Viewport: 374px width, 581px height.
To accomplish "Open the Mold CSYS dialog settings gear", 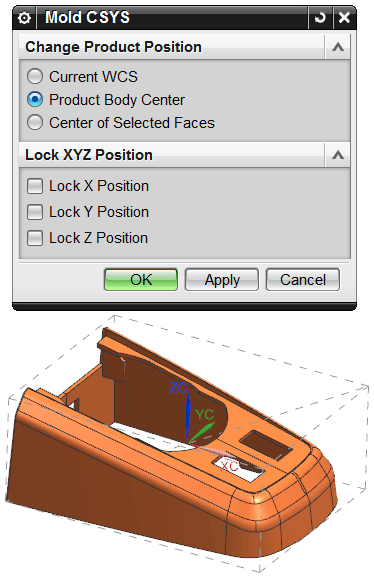I will 24,18.
